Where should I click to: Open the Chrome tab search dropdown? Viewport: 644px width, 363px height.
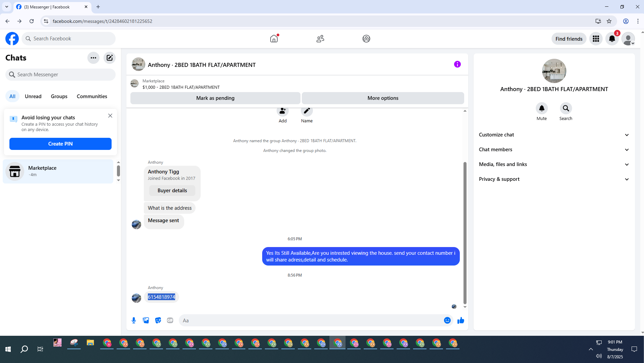point(7,7)
